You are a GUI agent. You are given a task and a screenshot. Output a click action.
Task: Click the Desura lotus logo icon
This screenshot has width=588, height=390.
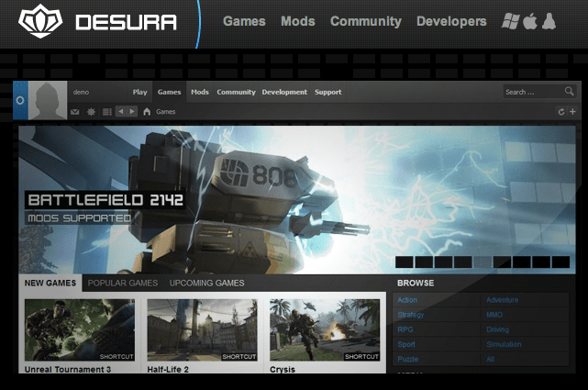pos(40,21)
